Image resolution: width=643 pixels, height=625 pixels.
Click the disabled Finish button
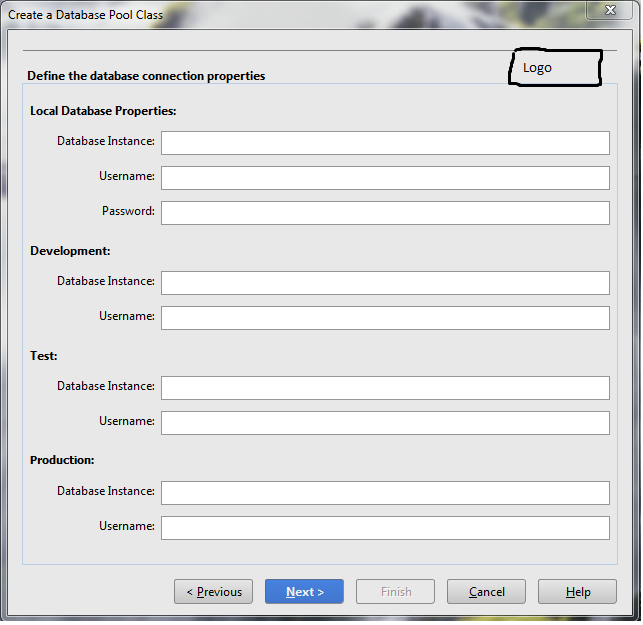point(395,591)
